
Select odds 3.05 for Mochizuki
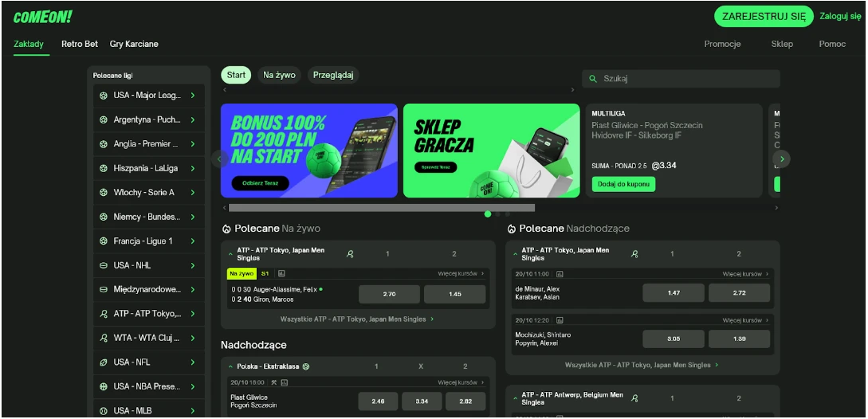point(674,339)
